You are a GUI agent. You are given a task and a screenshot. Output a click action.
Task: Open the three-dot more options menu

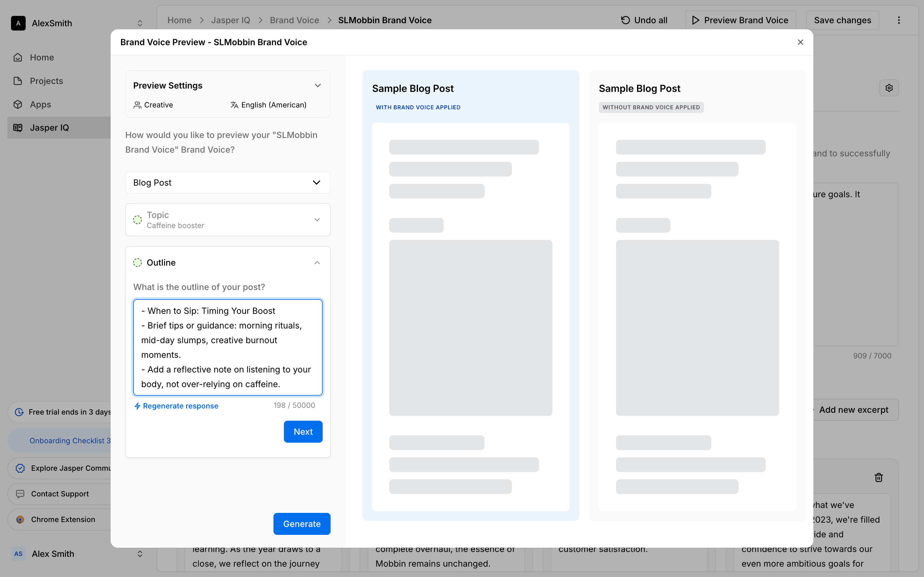[898, 20]
